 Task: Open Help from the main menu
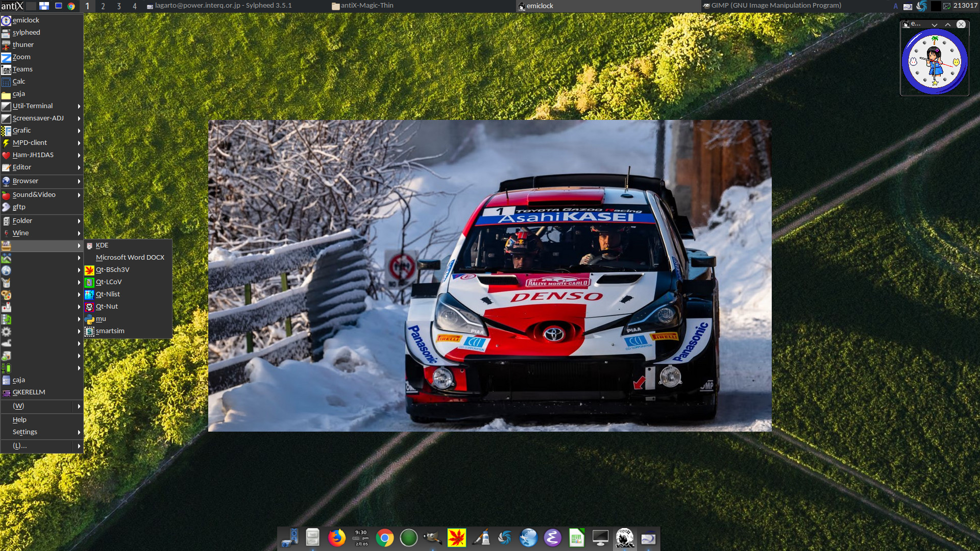pos(19,420)
